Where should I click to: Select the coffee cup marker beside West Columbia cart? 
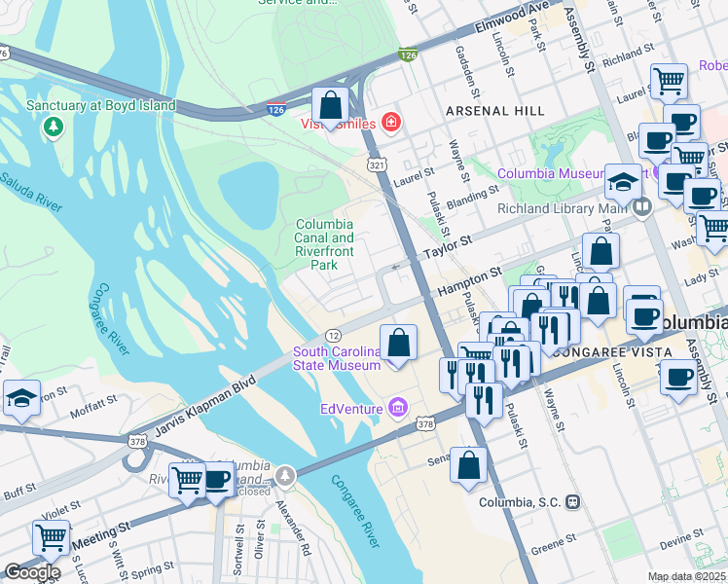[217, 482]
